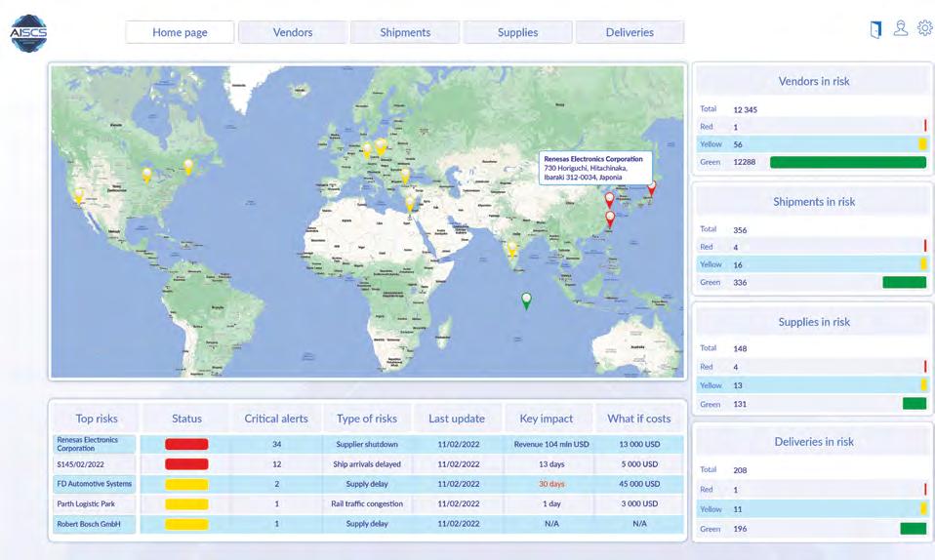Open FD Automotive Systems risk entry
The image size is (935, 560).
click(95, 484)
